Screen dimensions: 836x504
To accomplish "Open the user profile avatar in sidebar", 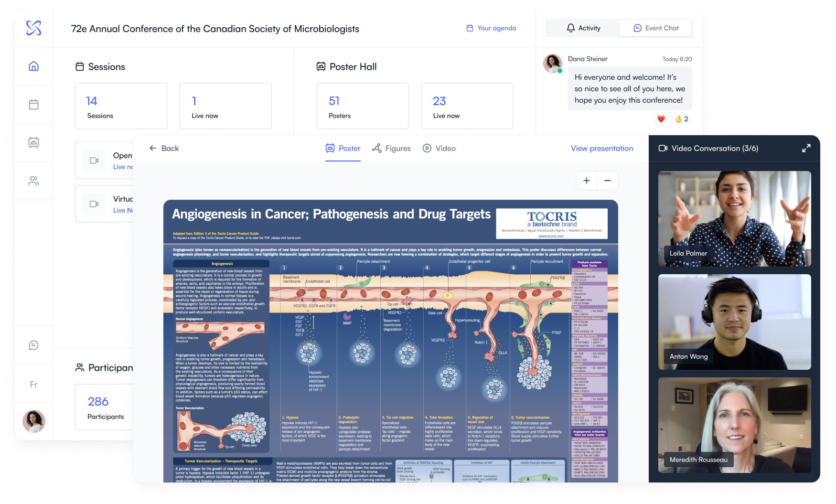I will click(x=34, y=421).
